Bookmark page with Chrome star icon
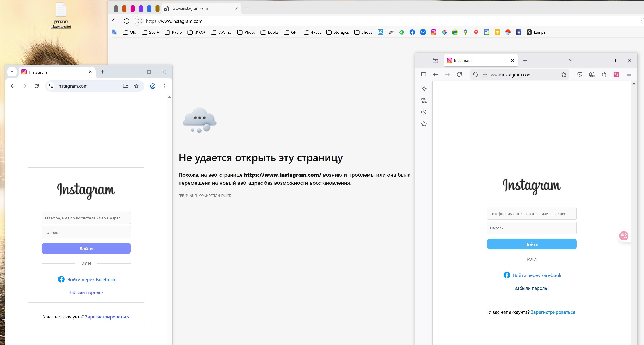Screen dimensions: 644x345 tap(136, 86)
